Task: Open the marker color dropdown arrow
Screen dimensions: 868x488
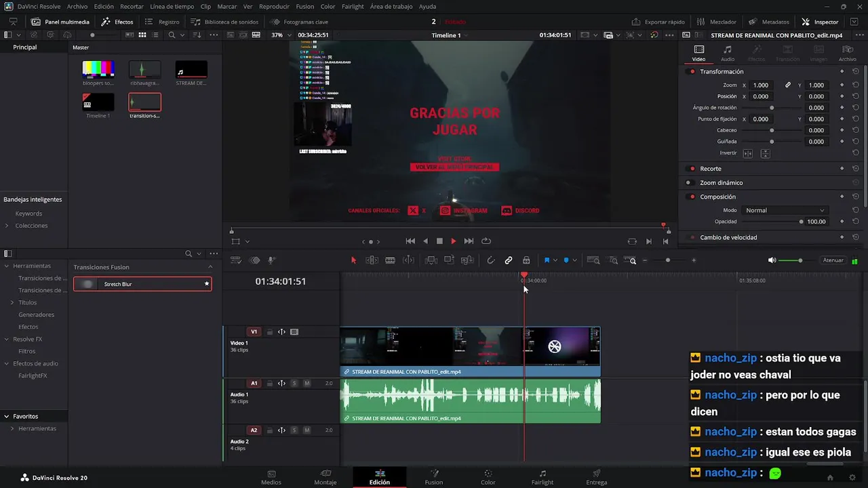Action: coord(575,260)
